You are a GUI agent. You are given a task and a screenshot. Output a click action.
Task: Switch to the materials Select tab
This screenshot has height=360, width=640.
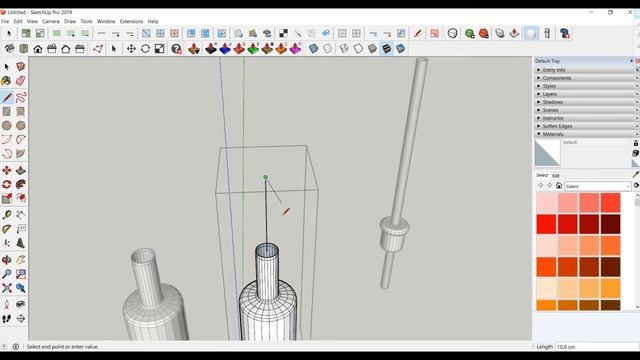542,175
